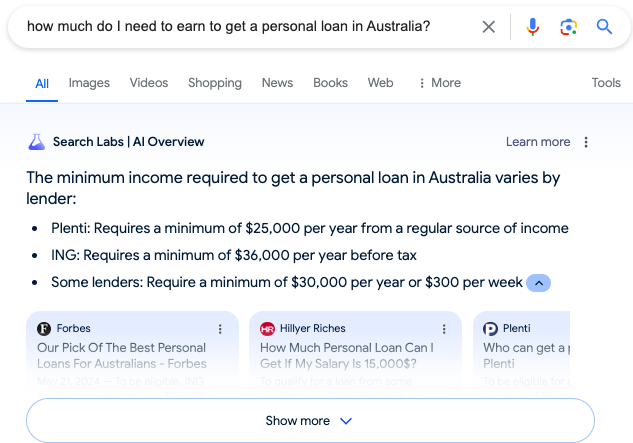Open AI Overview three-dot options menu
The width and height of the screenshot is (633, 443).
pos(587,142)
